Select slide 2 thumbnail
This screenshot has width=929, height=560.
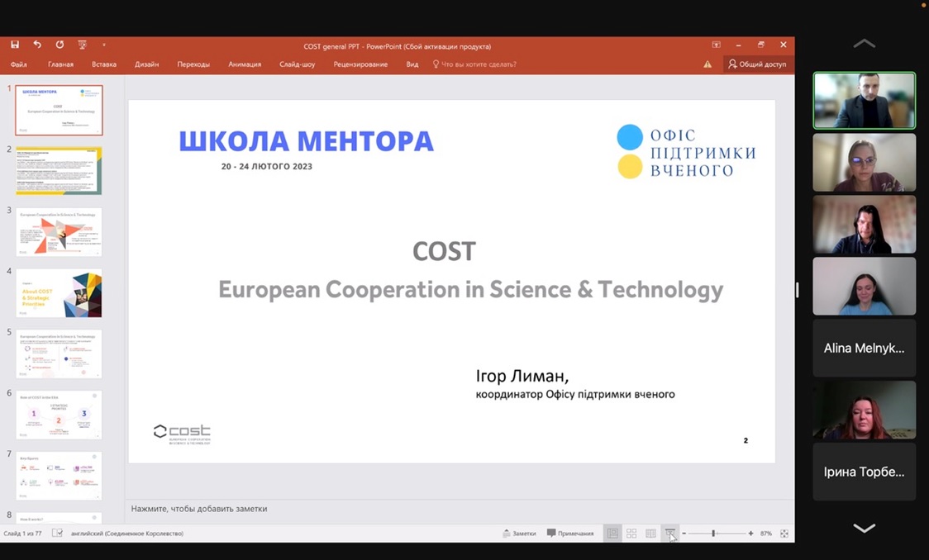point(59,170)
